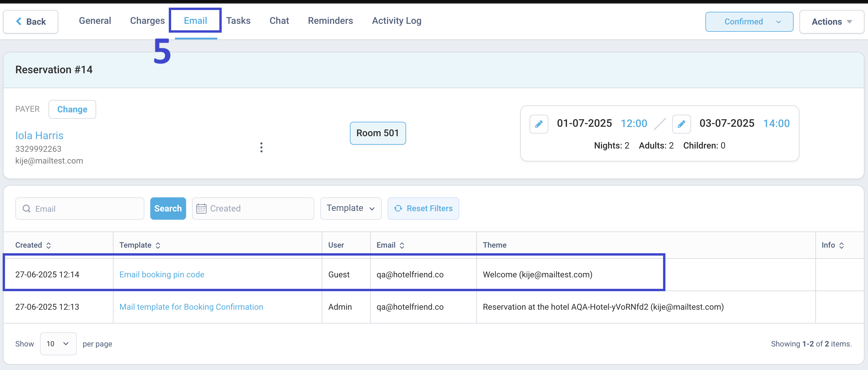
Task: Open the Created date filter field
Action: [253, 209]
